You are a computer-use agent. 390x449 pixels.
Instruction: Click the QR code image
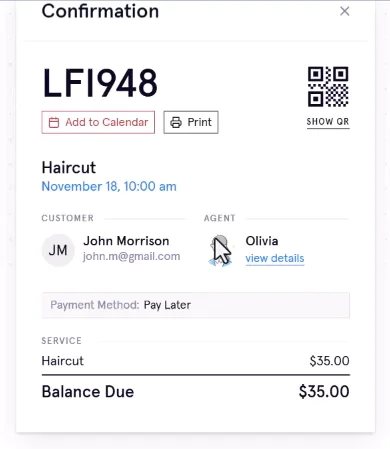pos(328,87)
